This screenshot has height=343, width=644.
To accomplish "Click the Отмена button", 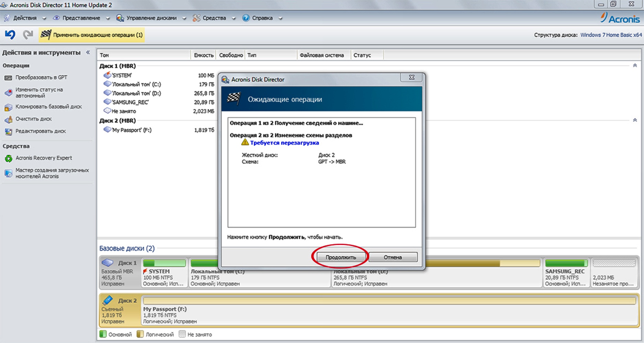I will 393,257.
